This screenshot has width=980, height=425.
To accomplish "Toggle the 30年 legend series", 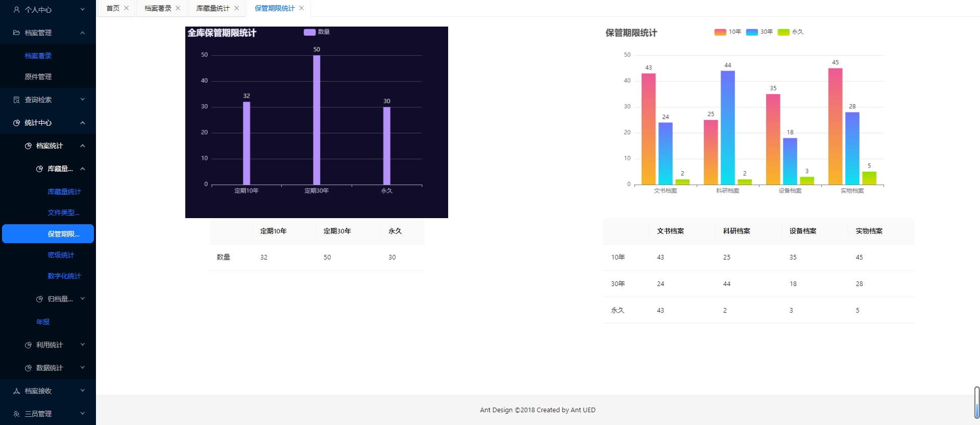I will point(759,32).
